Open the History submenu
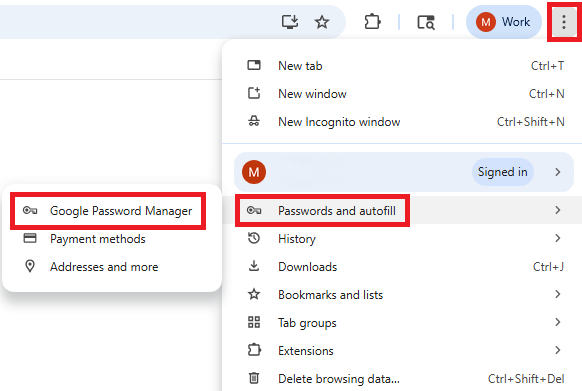Image resolution: width=582 pixels, height=391 pixels. point(402,238)
